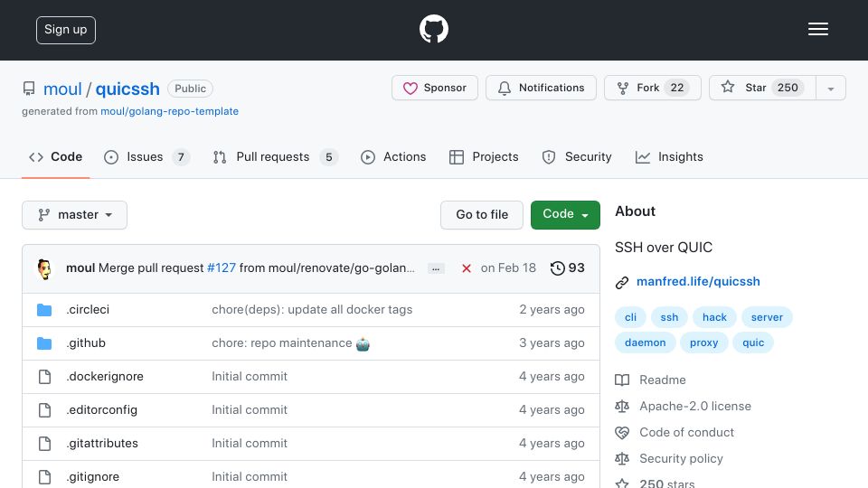Open the manfred.life/quicssh website link
868x488 pixels.
[x=698, y=282]
